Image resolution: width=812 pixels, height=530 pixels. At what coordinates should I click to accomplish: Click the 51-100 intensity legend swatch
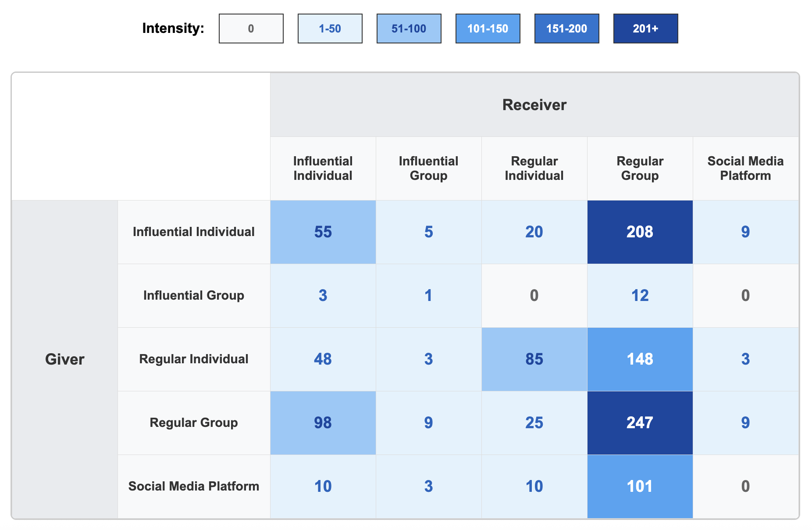(409, 29)
